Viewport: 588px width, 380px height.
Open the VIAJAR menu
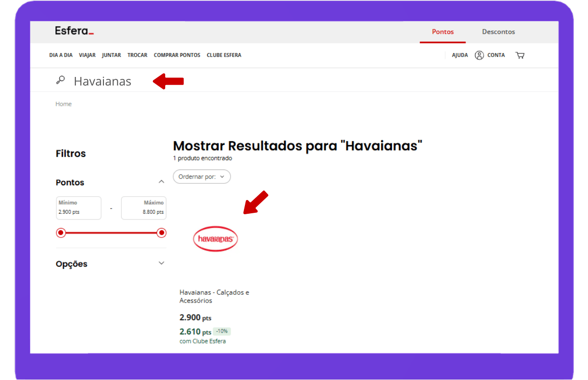point(87,55)
